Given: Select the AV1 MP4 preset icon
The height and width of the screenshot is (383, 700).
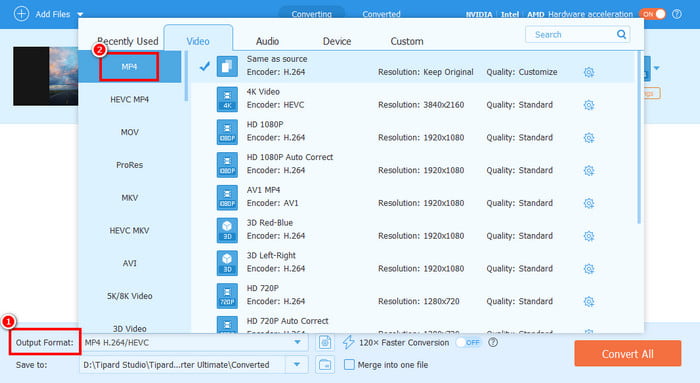Looking at the screenshot, I should pyautogui.click(x=227, y=197).
